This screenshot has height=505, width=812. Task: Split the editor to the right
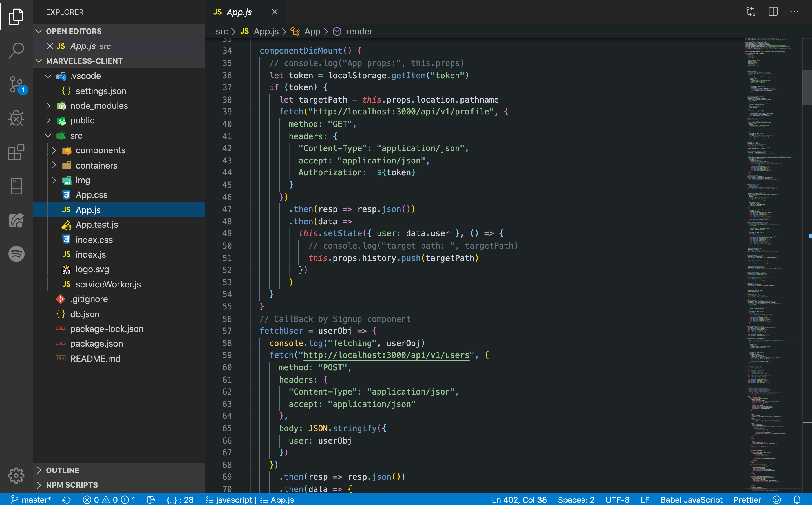click(x=773, y=12)
